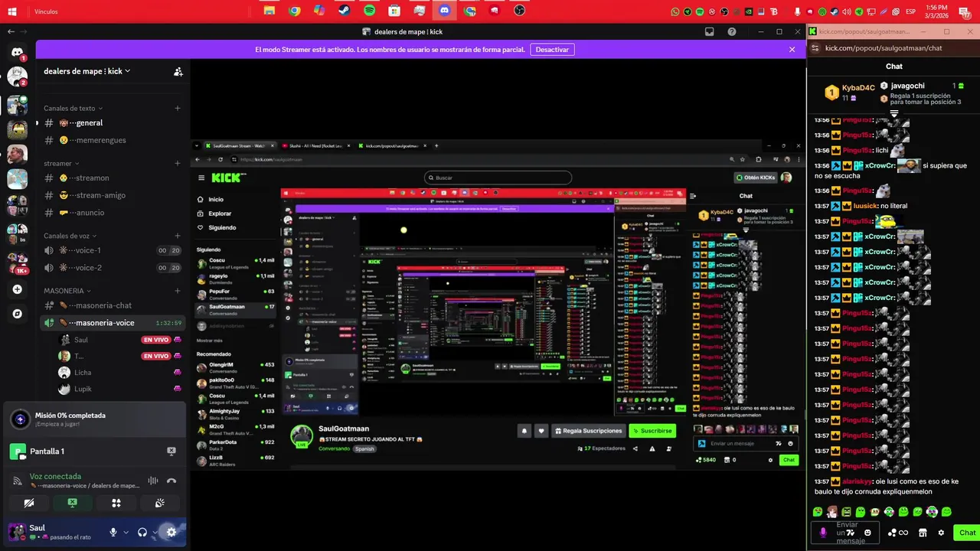
Task: Select user Lupik in voice channel
Action: tap(120, 389)
